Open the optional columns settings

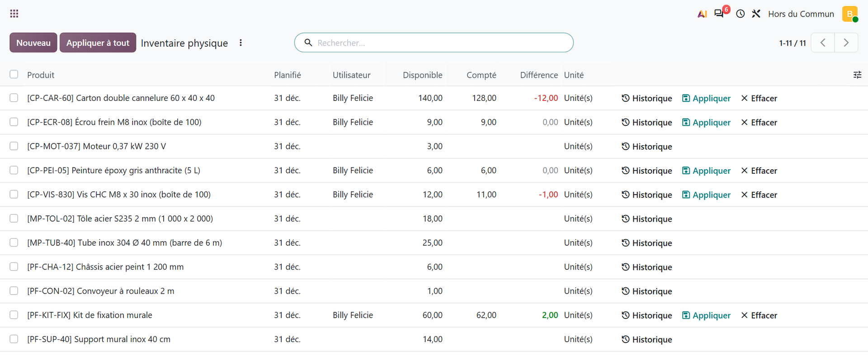coord(857,75)
